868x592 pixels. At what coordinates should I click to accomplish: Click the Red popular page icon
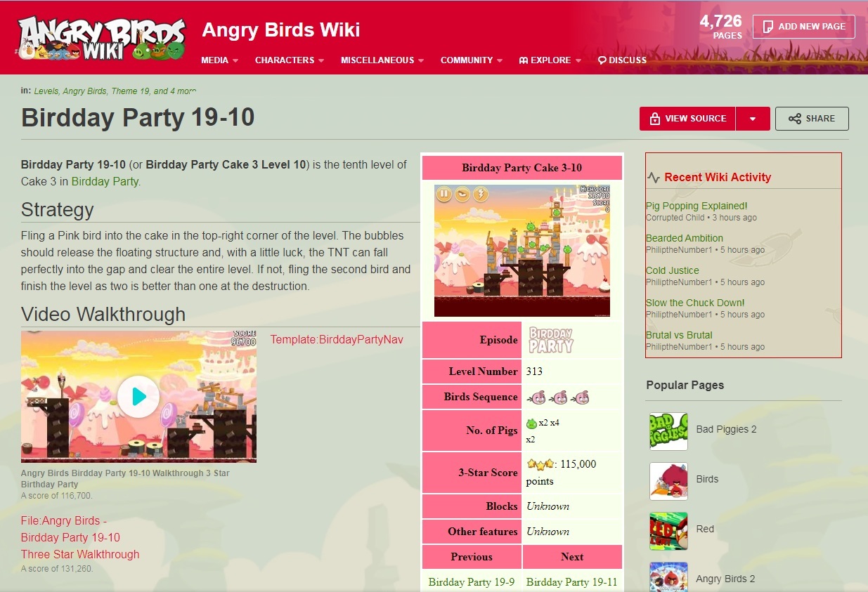pos(668,530)
